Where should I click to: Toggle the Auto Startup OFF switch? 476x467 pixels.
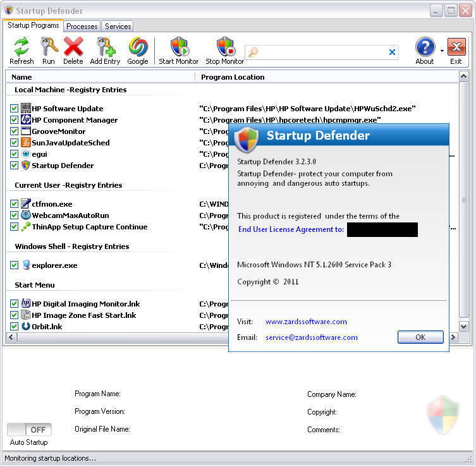[x=29, y=429]
